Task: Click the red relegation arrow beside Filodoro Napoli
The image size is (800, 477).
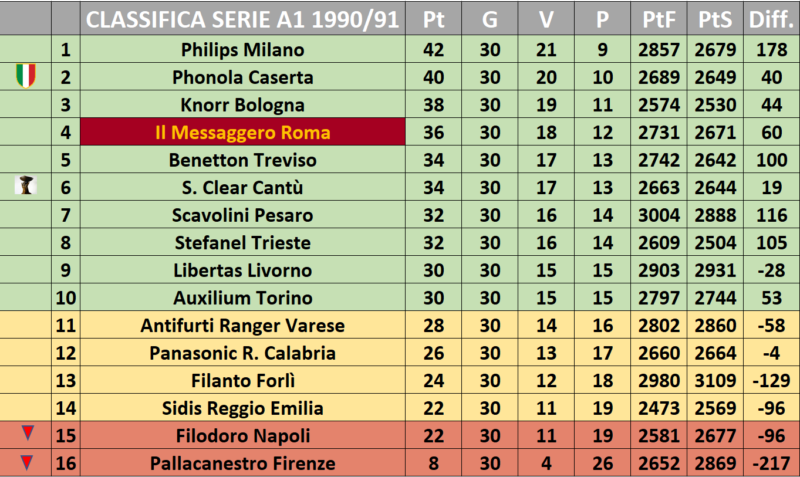Action: click(28, 433)
